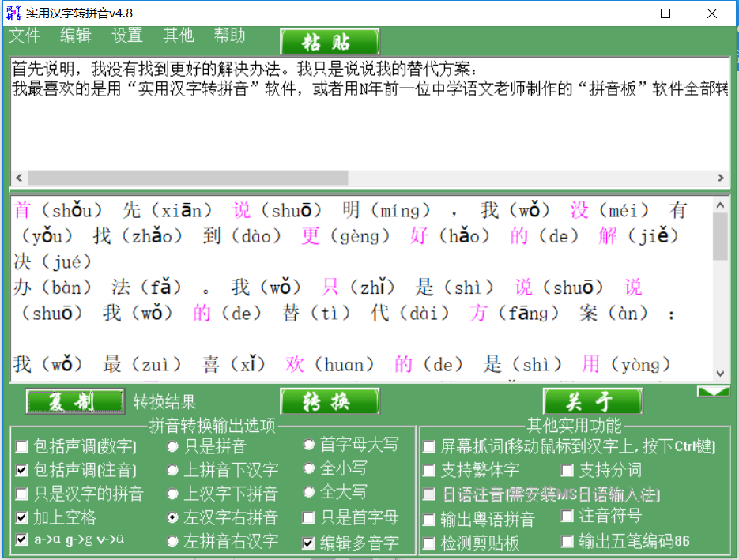Click pink character 欢 (huan) in results
Viewport: 739px width, 560px height.
coord(295,364)
